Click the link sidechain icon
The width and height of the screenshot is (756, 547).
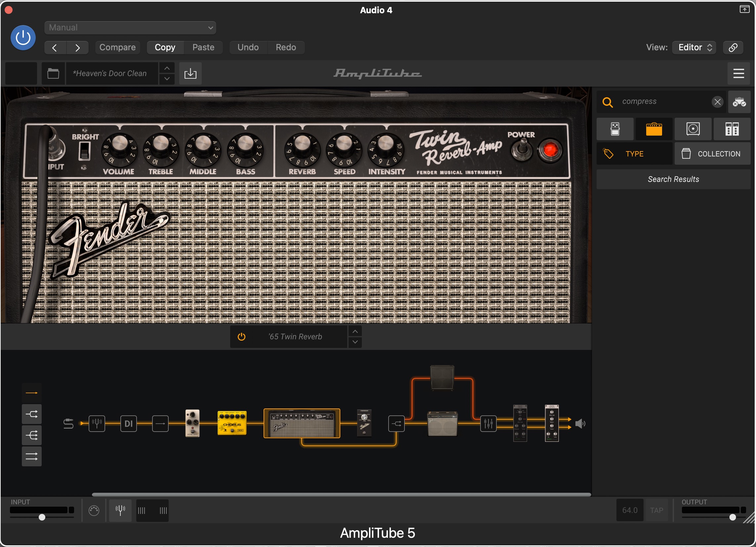click(733, 47)
